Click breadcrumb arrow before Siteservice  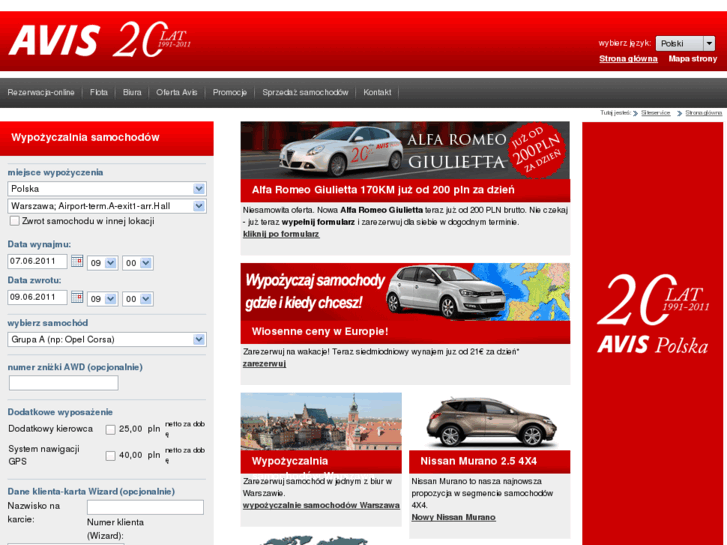pos(636,113)
